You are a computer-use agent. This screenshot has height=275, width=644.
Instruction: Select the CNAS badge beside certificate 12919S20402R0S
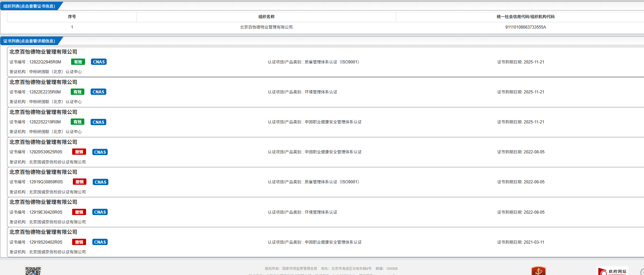pos(100,242)
